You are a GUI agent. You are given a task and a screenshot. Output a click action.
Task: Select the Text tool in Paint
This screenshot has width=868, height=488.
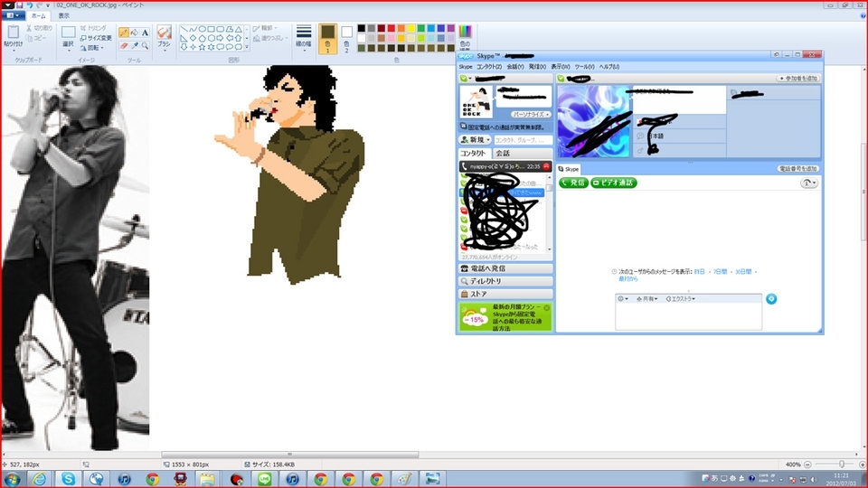(x=145, y=33)
